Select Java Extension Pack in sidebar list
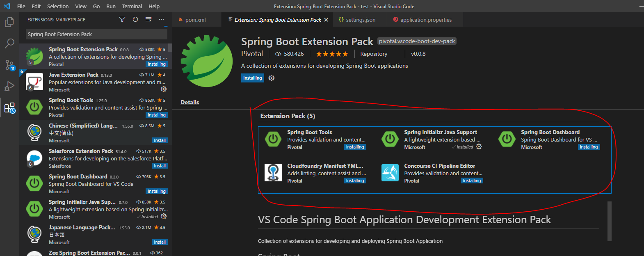Screen dimensions: 644x256 click(x=96, y=82)
